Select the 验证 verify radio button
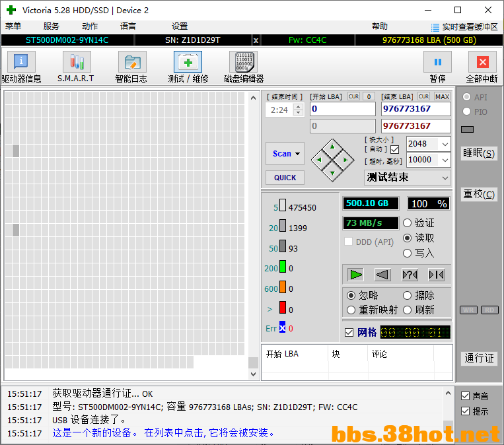The width and height of the screenshot is (504, 445). click(408, 222)
